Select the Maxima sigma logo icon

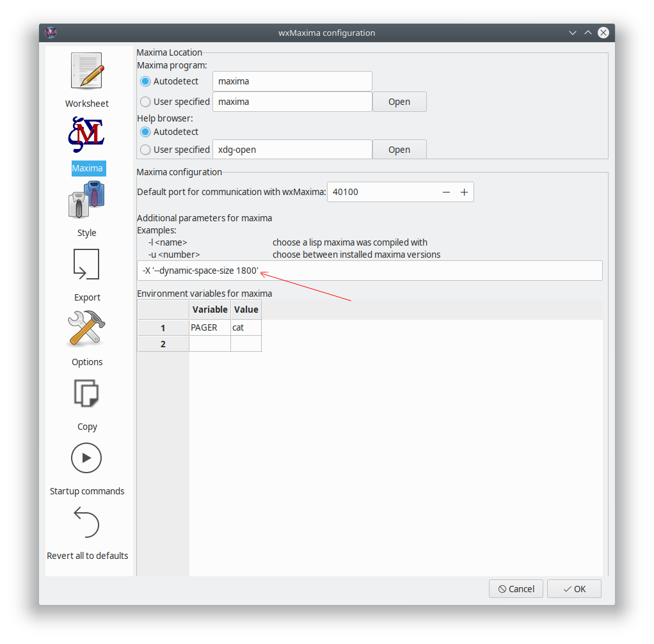[86, 134]
